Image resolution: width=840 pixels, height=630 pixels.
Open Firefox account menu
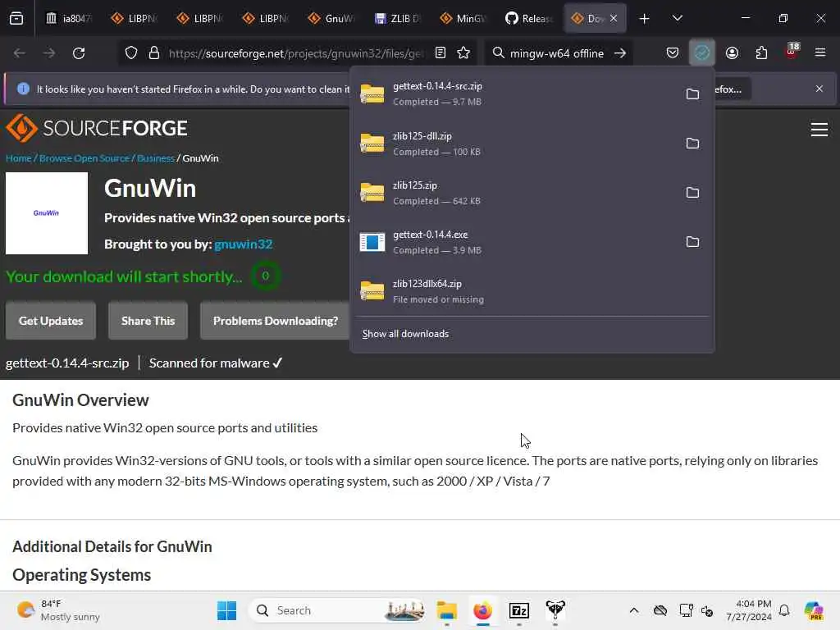(732, 53)
